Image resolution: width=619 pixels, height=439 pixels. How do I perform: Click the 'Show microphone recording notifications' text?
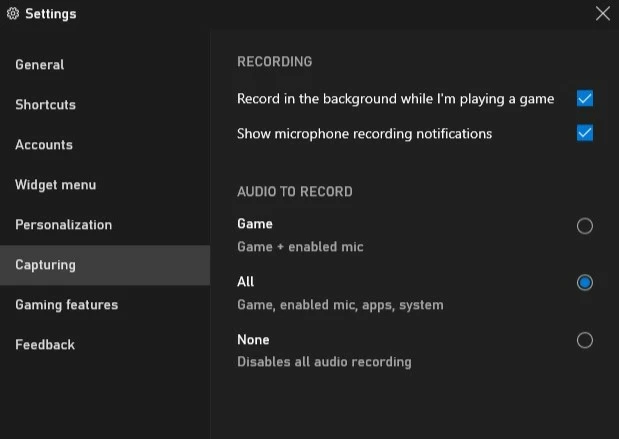[364, 133]
